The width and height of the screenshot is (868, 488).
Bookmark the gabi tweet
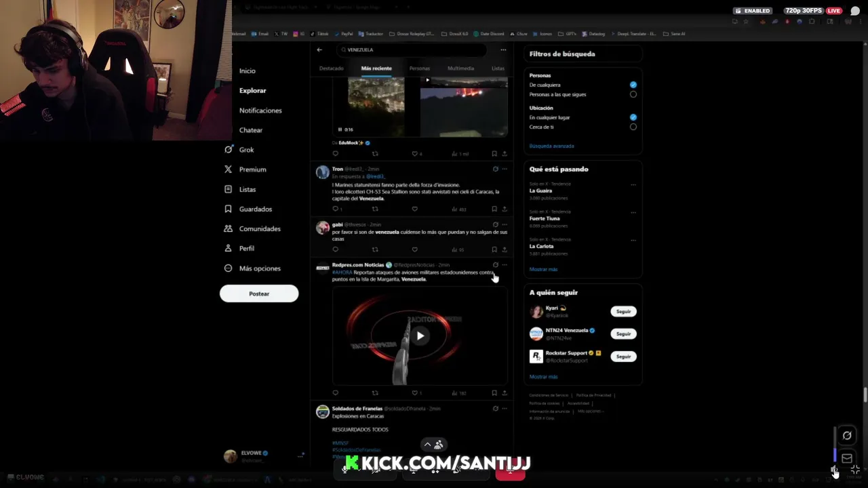(494, 249)
